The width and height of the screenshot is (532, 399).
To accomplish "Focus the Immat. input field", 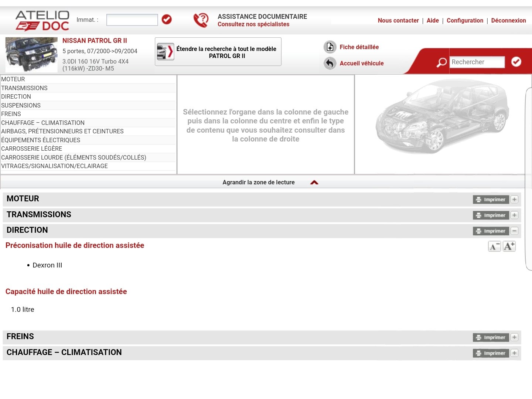I will click(132, 20).
